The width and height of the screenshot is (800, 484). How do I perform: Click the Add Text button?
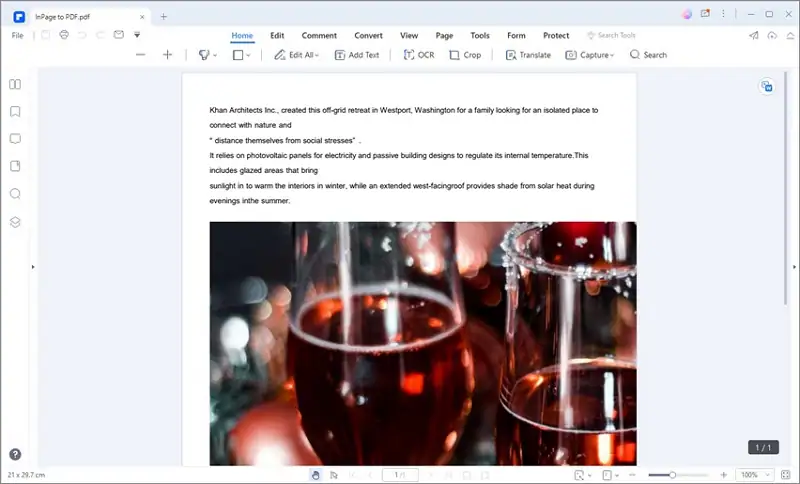(x=357, y=55)
